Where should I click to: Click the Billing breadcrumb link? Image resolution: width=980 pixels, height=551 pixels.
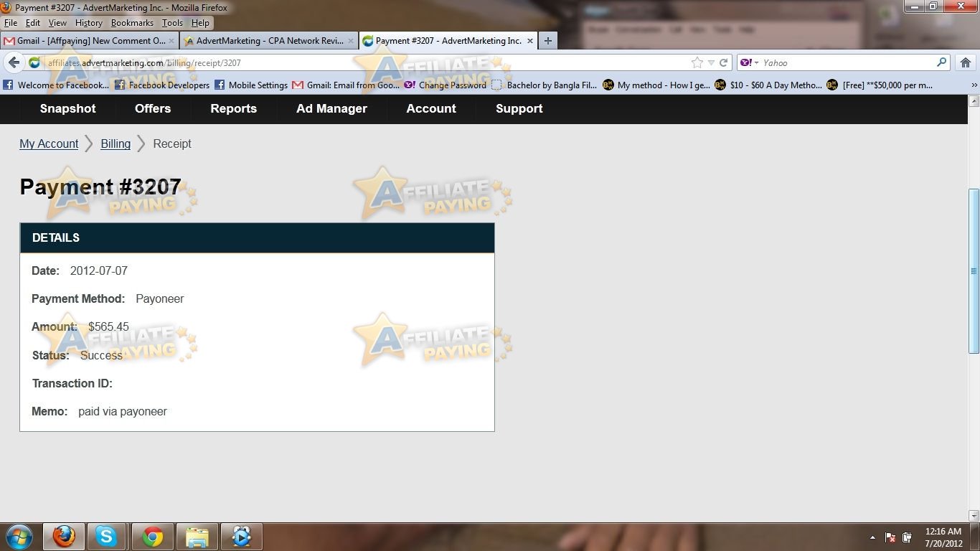(116, 143)
